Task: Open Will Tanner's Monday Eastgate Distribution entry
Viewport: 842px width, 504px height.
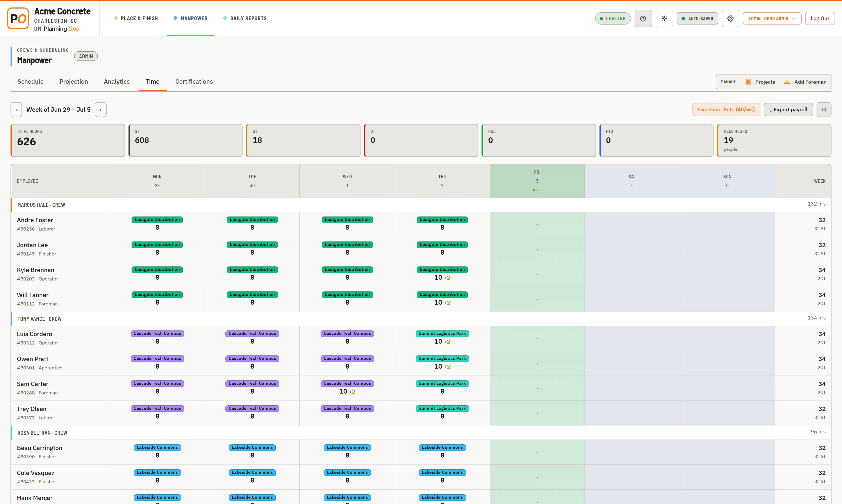Action: tap(157, 299)
